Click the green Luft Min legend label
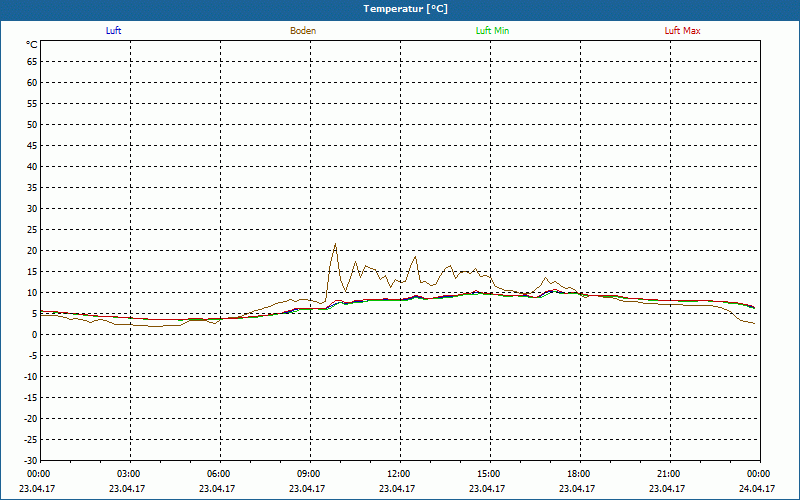800x500 pixels. [492, 31]
